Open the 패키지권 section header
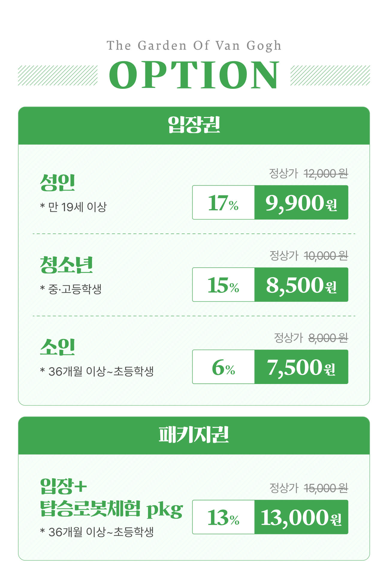The image size is (388, 588). point(194,435)
